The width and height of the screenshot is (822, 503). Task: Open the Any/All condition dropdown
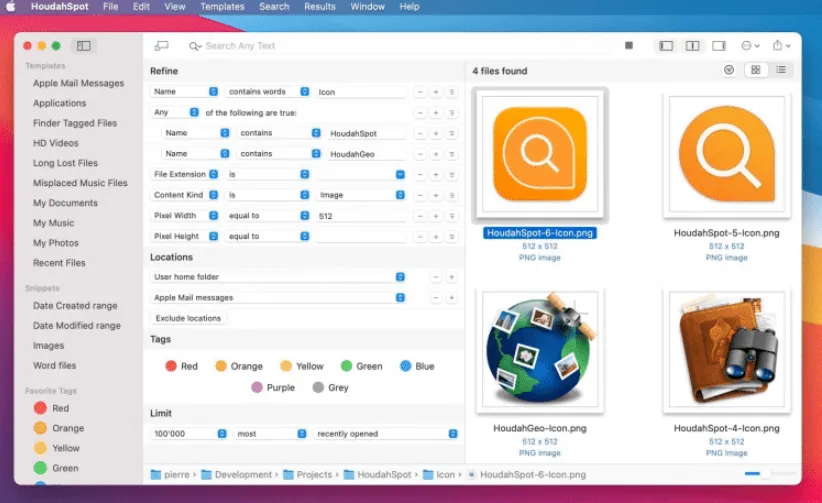point(175,112)
